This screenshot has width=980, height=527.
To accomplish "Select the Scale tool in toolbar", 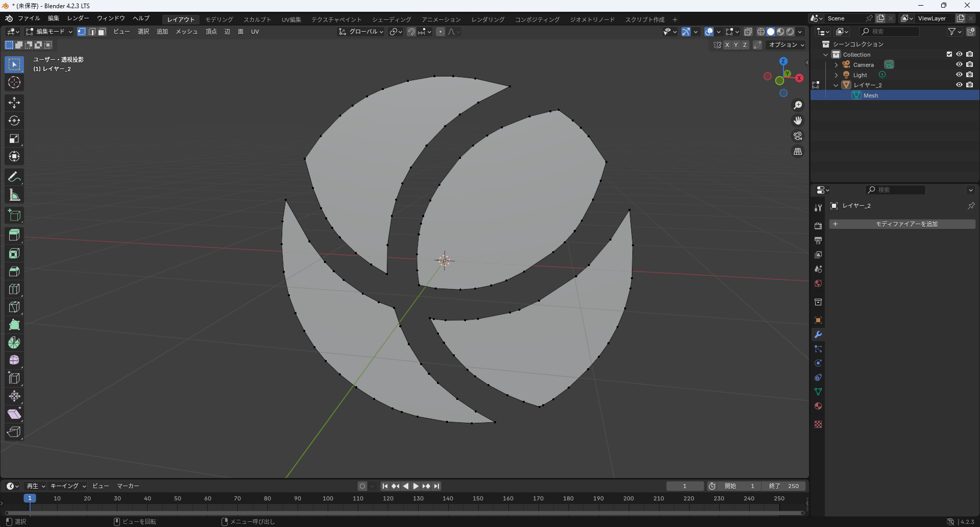I will click(14, 138).
